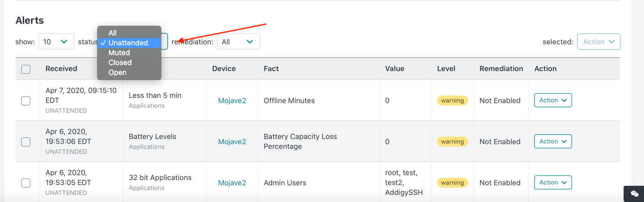Pick Muted from the status list
Screen dimensions: 644x202
(x=119, y=53)
